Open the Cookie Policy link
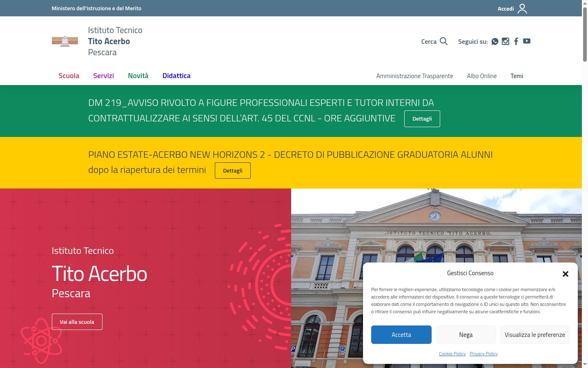This screenshot has height=368, width=588. (452, 354)
